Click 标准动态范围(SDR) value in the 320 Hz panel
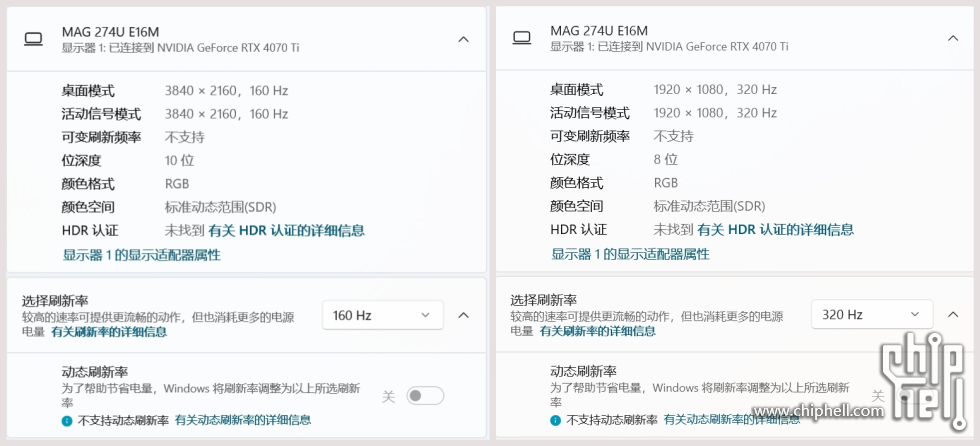980x446 pixels. coord(709,206)
